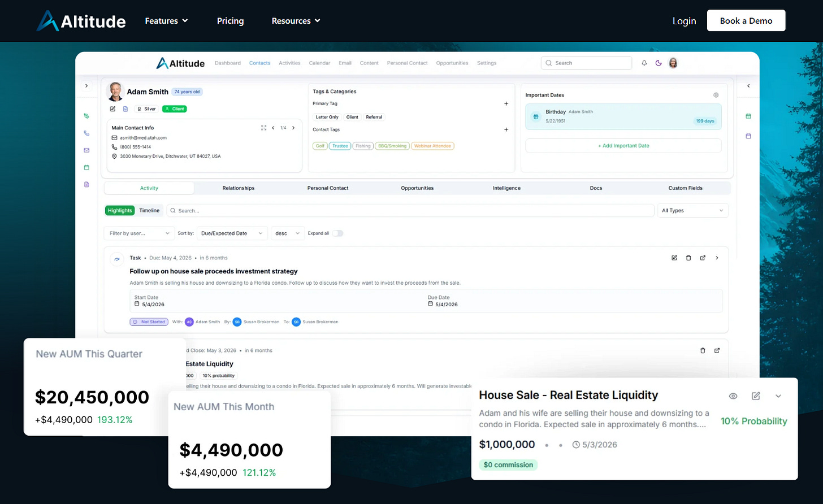
Task: Switch to Timeline view
Action: 149,211
